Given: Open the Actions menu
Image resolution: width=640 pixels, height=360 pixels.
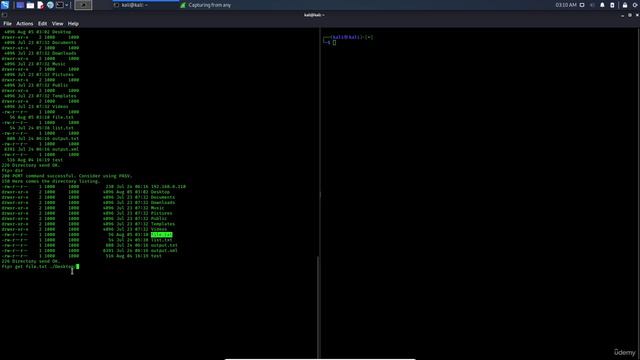Looking at the screenshot, I should pyautogui.click(x=24, y=24).
